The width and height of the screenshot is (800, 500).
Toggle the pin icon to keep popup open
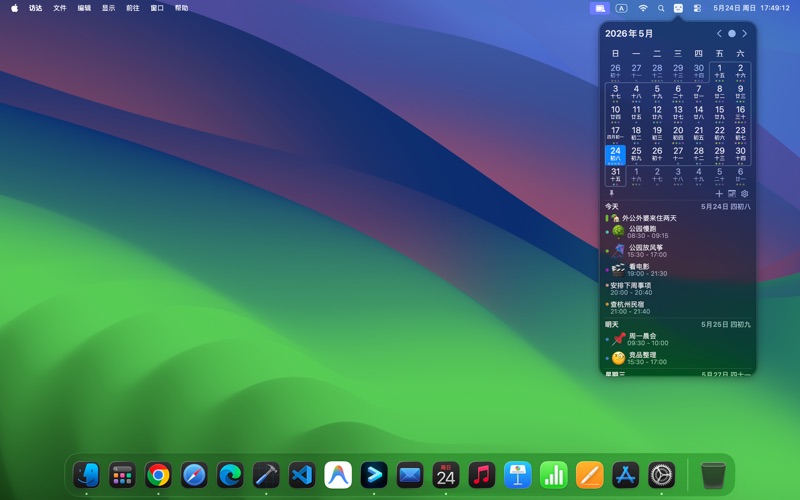611,193
